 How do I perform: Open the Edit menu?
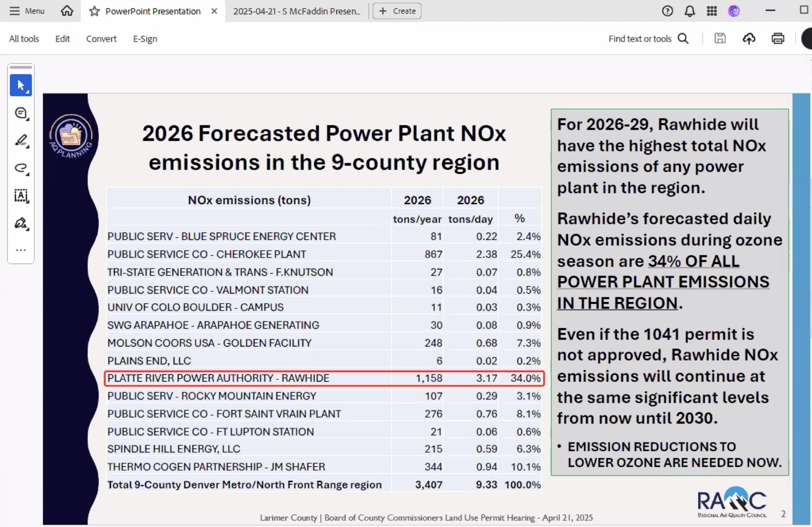click(x=62, y=39)
